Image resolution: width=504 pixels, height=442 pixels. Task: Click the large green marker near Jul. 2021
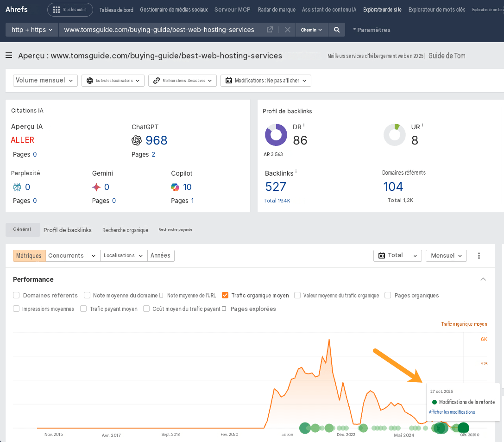point(305,428)
